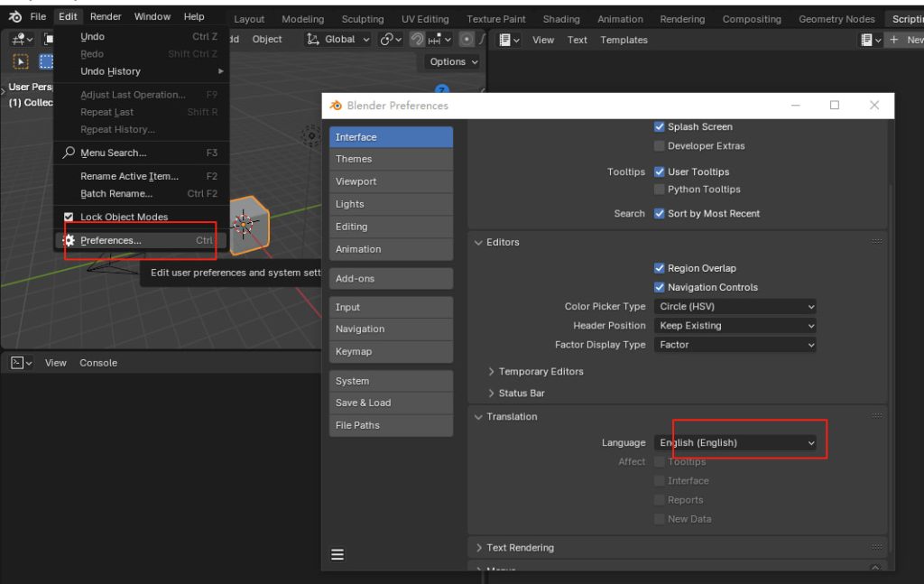Enable Splash Screen checkbox
This screenshot has width=924, height=584.
point(660,126)
